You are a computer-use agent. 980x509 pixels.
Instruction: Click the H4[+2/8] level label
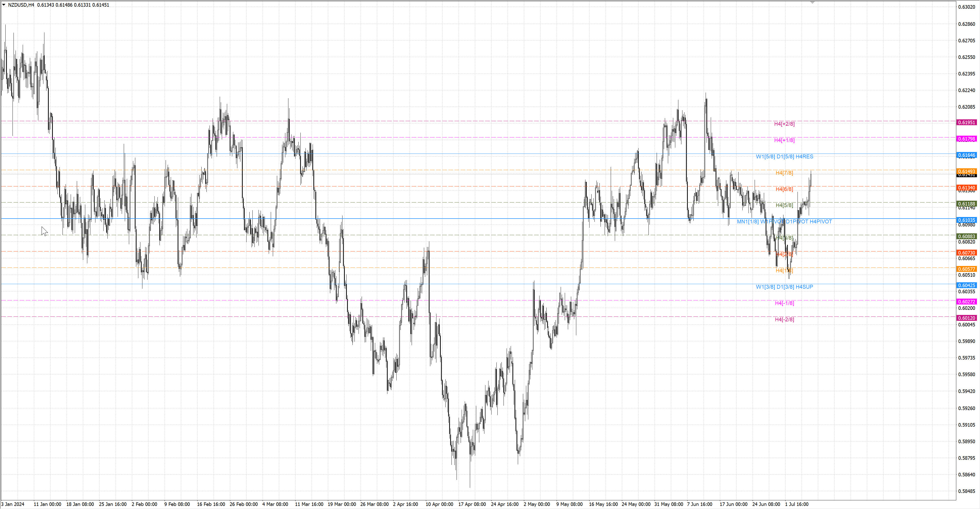pos(784,124)
